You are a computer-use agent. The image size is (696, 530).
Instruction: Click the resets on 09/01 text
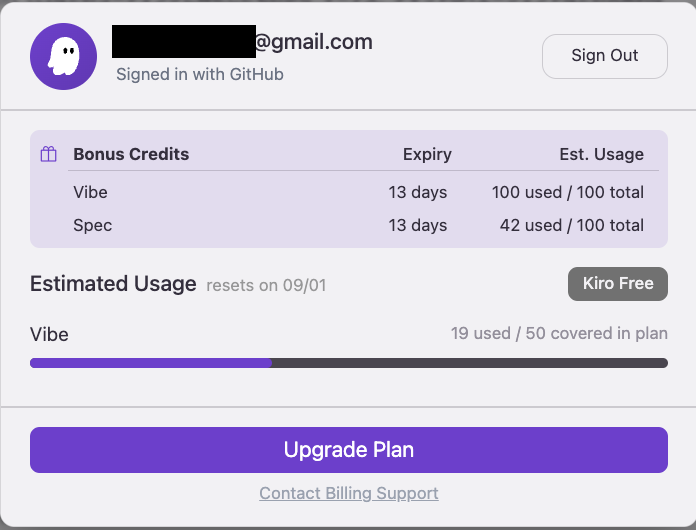click(266, 286)
